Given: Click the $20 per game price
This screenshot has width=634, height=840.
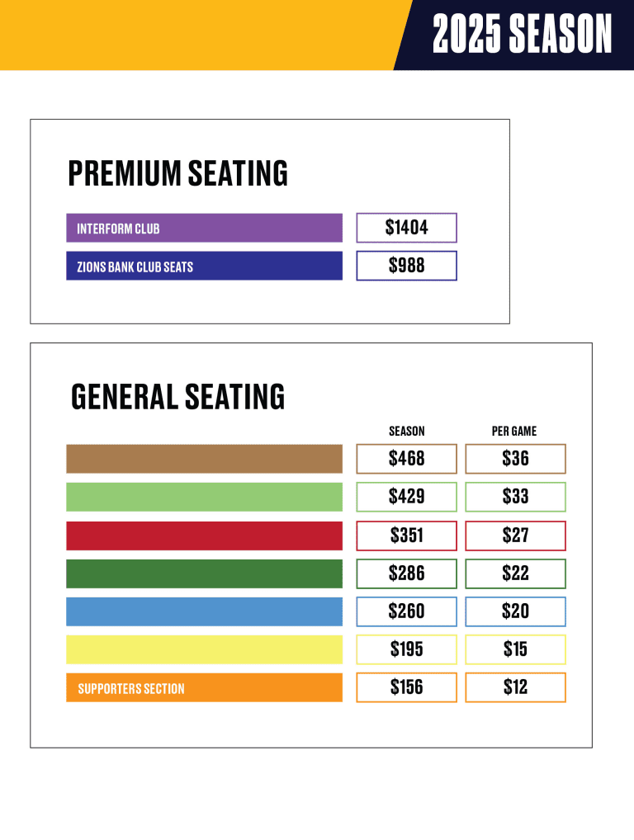Looking at the screenshot, I should (516, 611).
